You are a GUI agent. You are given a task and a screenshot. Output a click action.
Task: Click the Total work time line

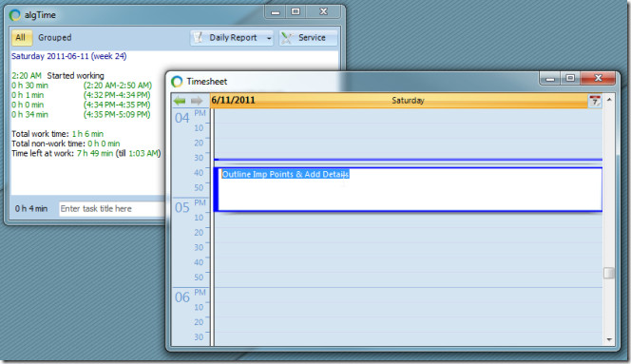pos(58,134)
